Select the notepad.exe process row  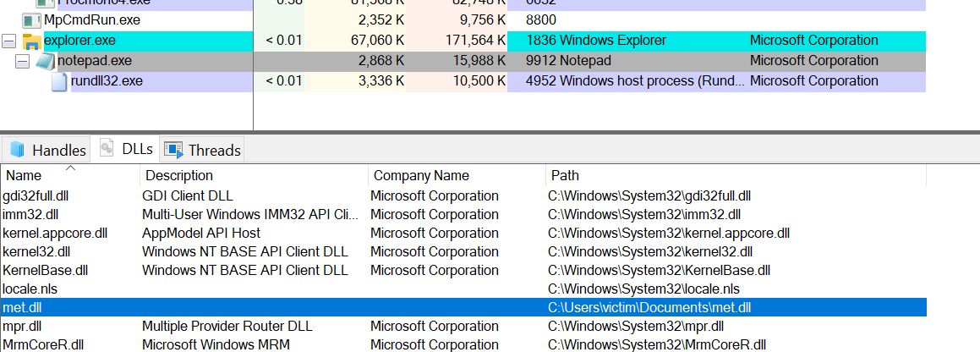(94, 61)
